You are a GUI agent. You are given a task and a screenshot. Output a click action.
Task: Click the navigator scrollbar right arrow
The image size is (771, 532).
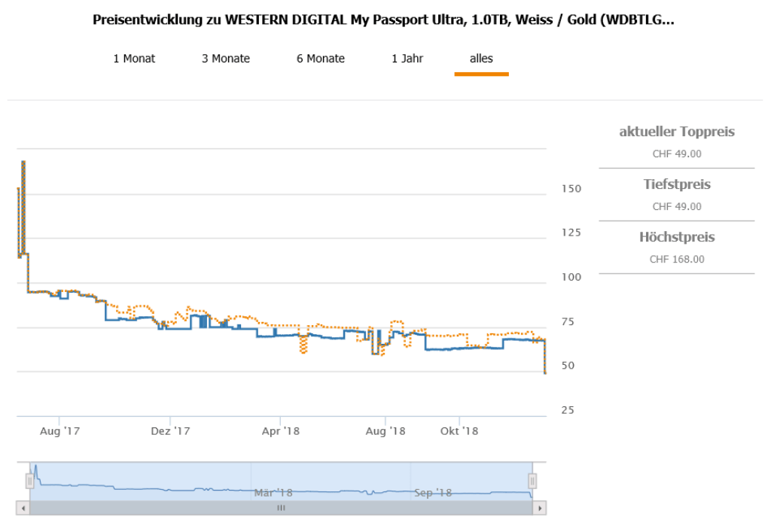(x=539, y=508)
